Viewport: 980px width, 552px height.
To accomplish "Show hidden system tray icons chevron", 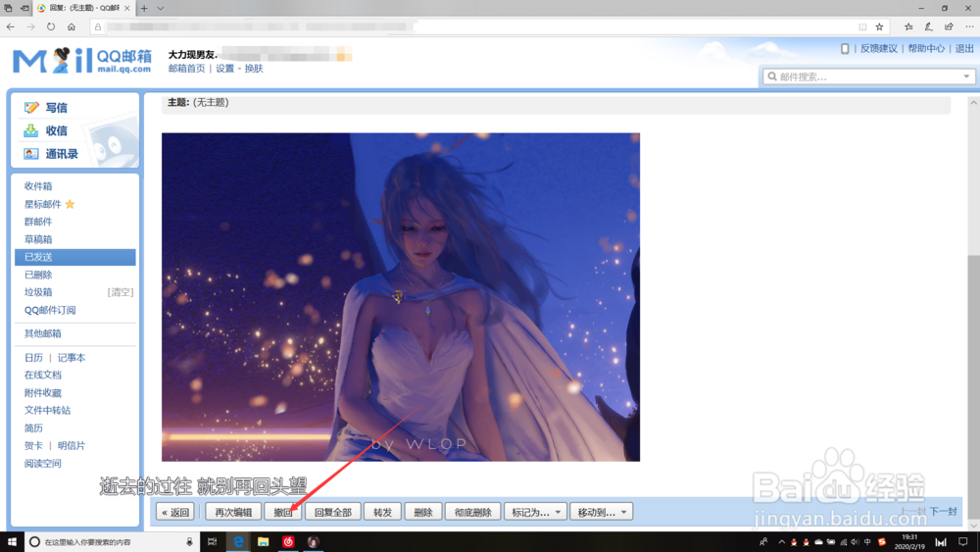I will coord(781,542).
